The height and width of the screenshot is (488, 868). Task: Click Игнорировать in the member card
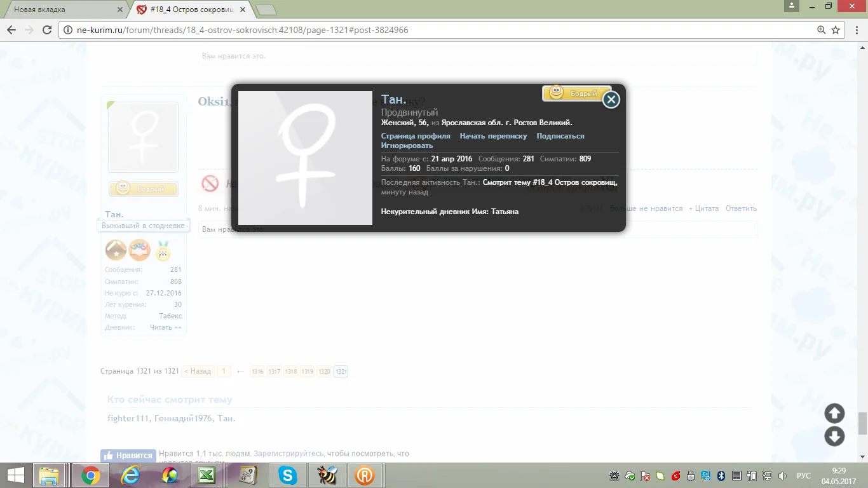(x=407, y=146)
